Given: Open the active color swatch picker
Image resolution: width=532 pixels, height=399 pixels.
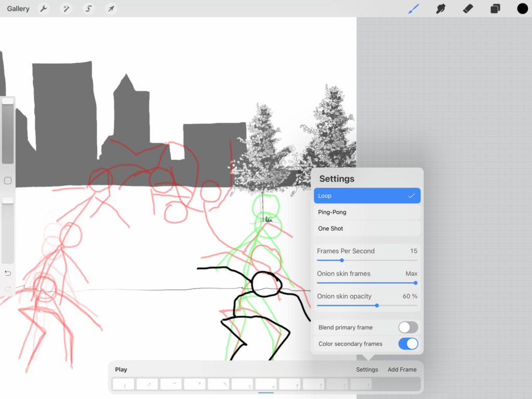Looking at the screenshot, I should (x=522, y=8).
